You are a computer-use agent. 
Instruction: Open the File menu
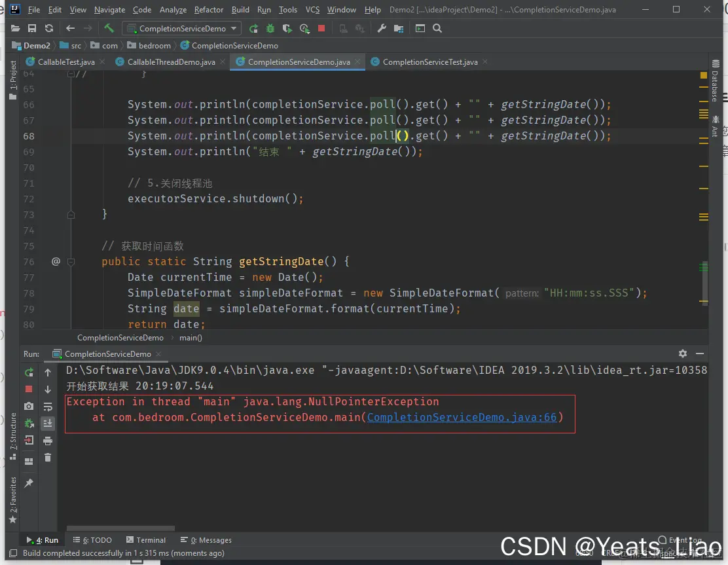[x=34, y=9]
